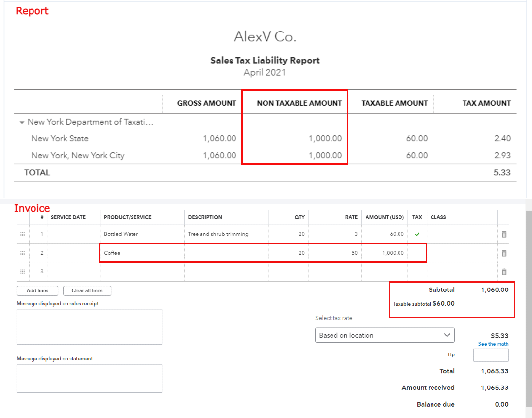Image resolution: width=532 pixels, height=418 pixels.
Task: Delete line 1 with trash icon
Action: (x=504, y=234)
